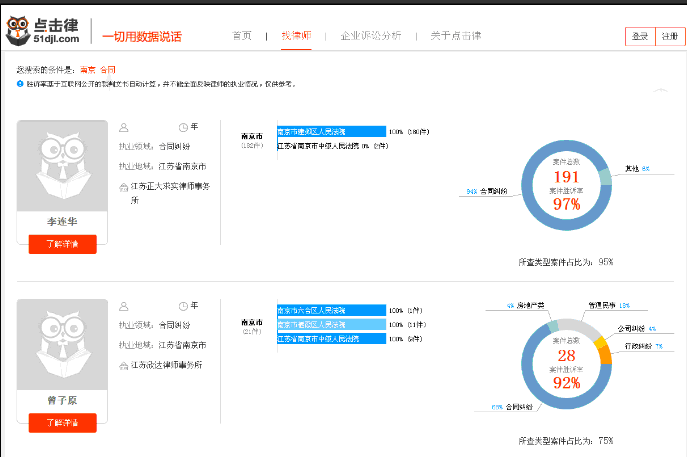Open the 首页 menu item
The height and width of the screenshot is (457, 687).
tap(242, 35)
